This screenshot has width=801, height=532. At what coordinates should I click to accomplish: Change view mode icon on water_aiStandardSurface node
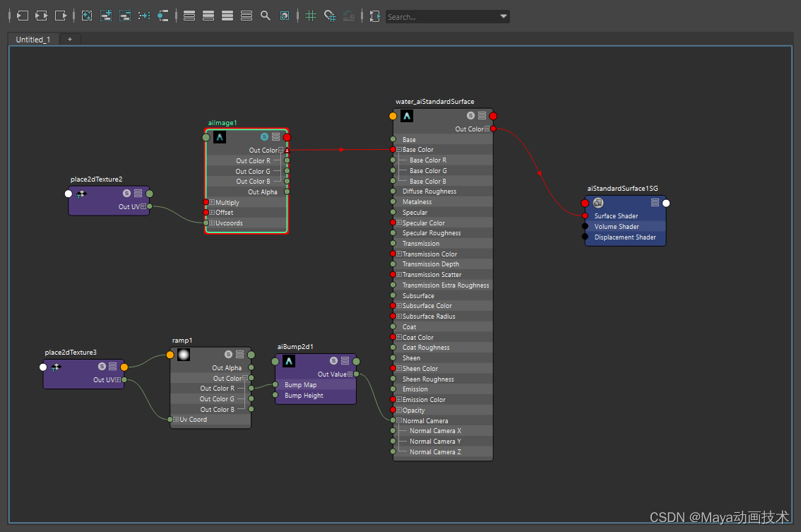pyautogui.click(x=482, y=116)
